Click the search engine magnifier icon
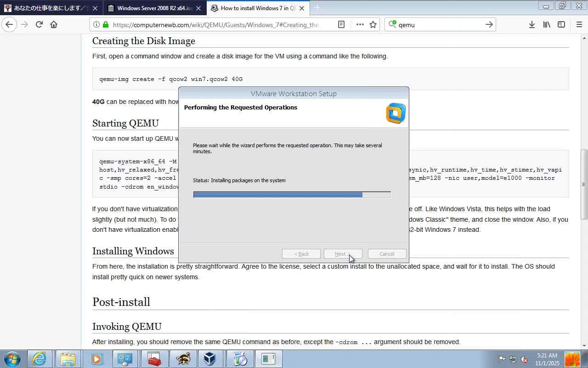This screenshot has height=368, width=588. click(x=392, y=25)
